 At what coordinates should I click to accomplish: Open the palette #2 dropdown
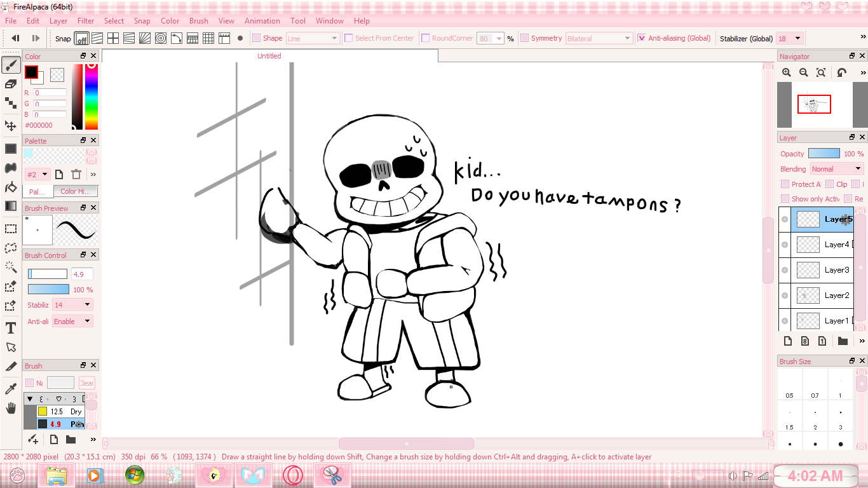coord(37,174)
